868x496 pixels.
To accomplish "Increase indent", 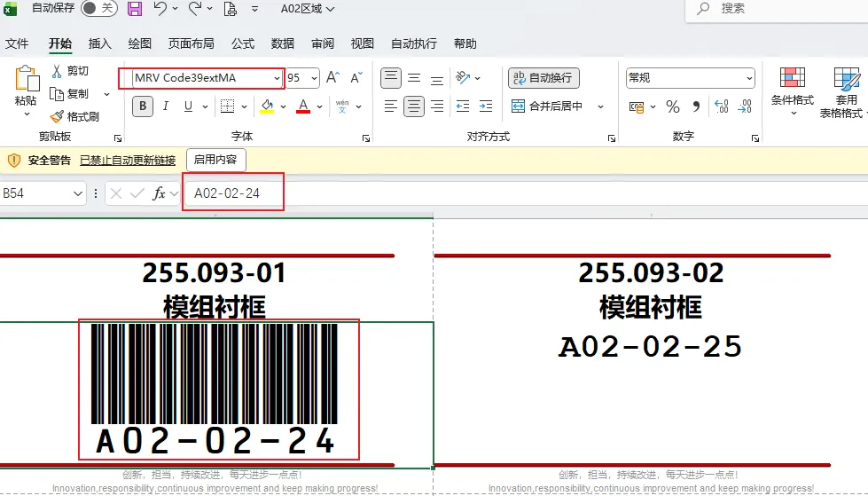I will click(x=486, y=106).
